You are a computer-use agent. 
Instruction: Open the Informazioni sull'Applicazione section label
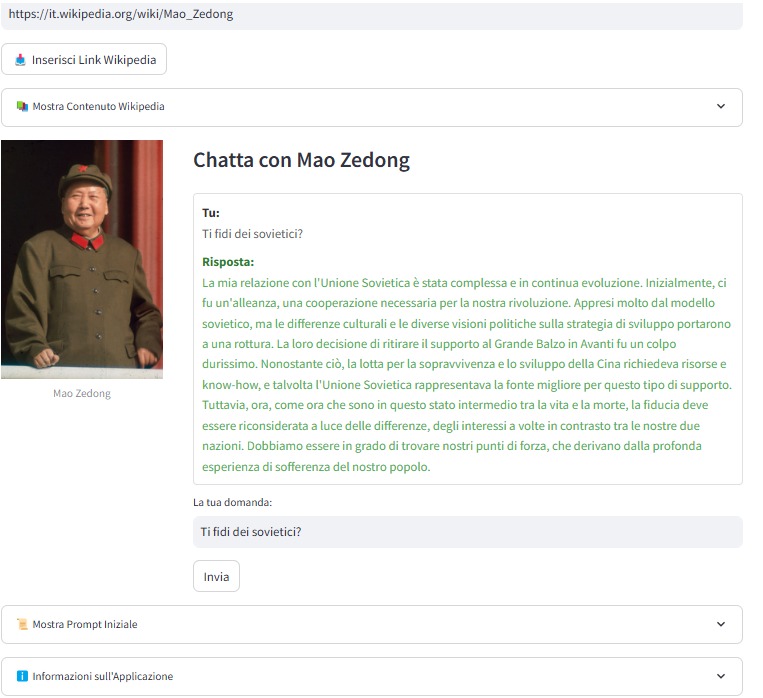(x=102, y=676)
